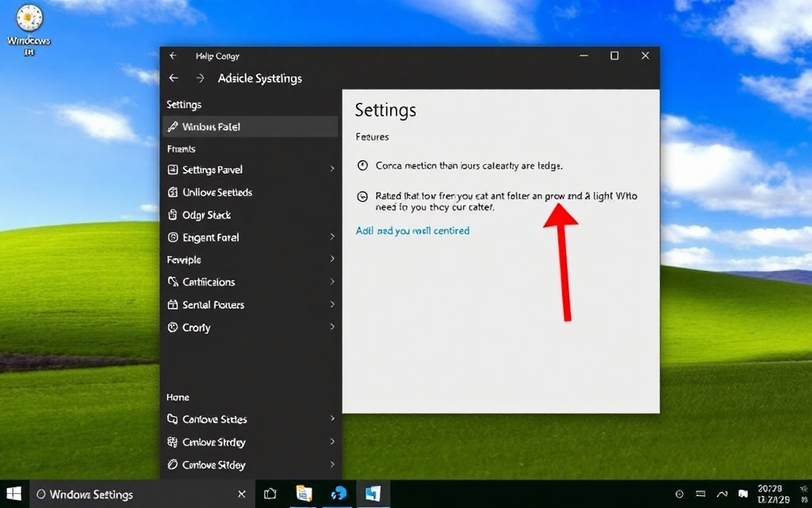812x508 pixels.
Task: Select Odgr Stack in sidebar
Action: tap(250, 214)
